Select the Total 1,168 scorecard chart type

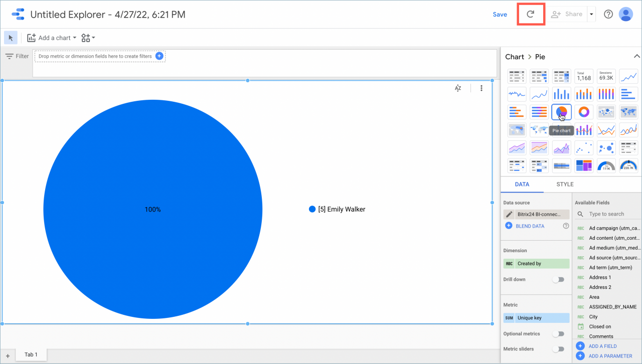tap(584, 77)
